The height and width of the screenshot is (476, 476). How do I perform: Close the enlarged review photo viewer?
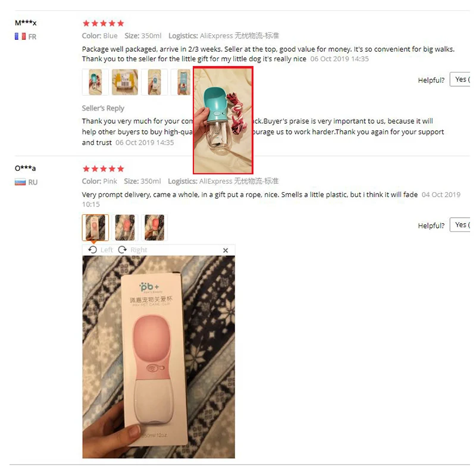(226, 250)
